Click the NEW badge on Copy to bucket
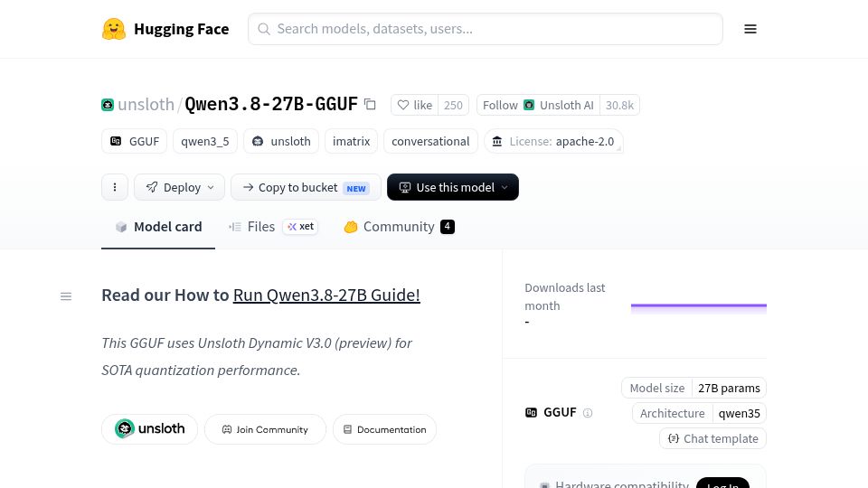This screenshot has width=868, height=488. click(x=356, y=188)
